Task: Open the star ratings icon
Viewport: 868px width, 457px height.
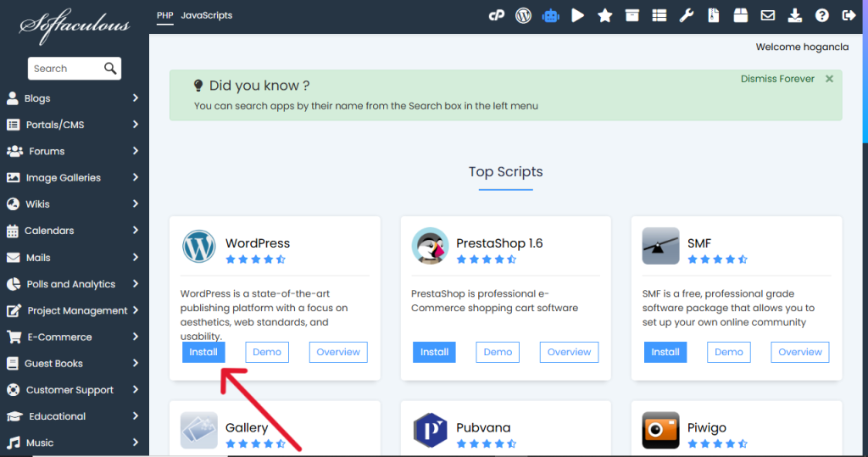Action: [604, 15]
